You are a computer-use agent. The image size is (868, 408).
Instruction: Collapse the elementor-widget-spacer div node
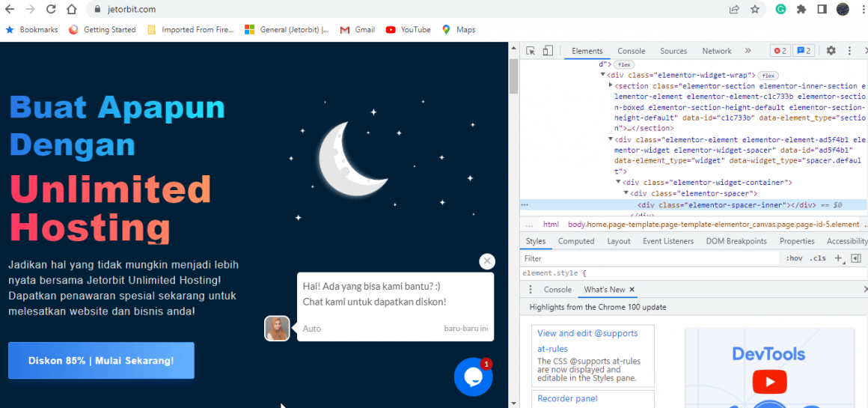611,139
